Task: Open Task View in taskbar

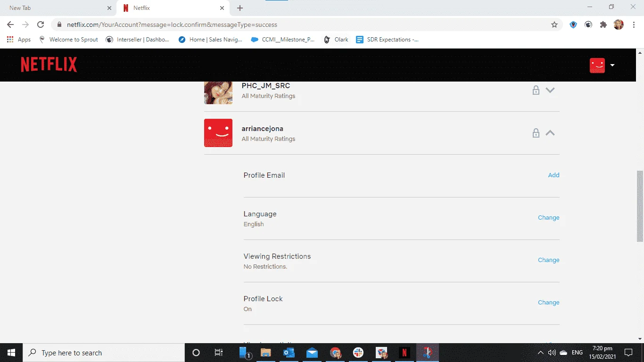Action: pyautogui.click(x=219, y=353)
